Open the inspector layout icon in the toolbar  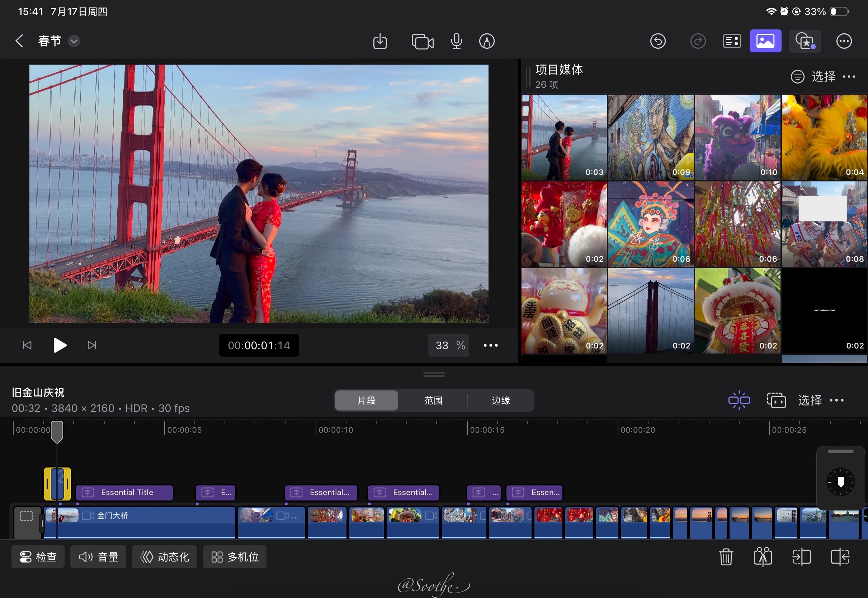(732, 41)
